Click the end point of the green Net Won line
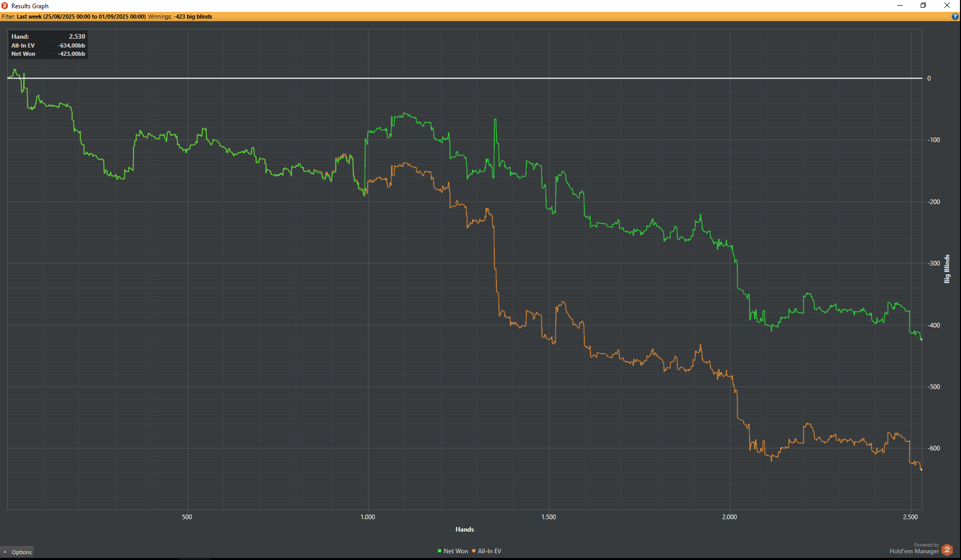This screenshot has width=961, height=560. click(921, 339)
